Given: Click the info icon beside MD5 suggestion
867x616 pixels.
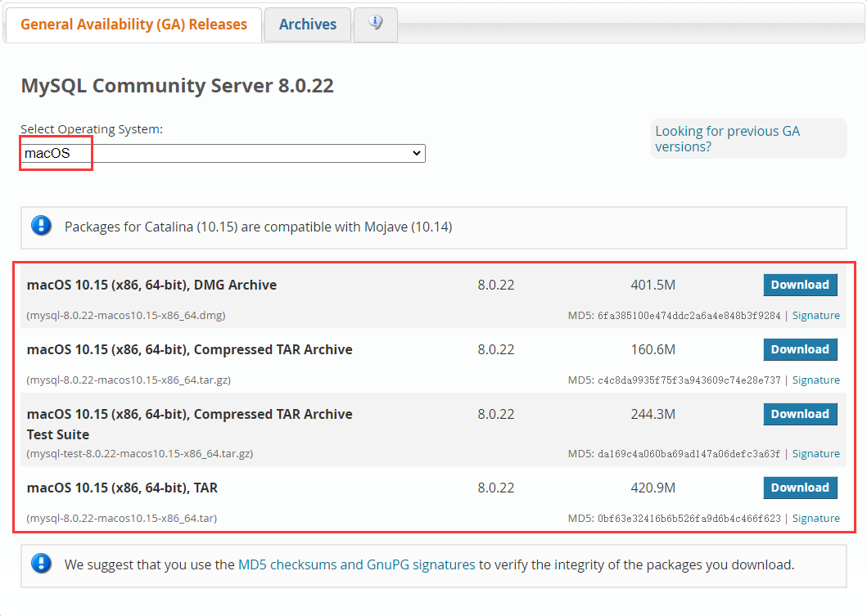Looking at the screenshot, I should pos(42,564).
